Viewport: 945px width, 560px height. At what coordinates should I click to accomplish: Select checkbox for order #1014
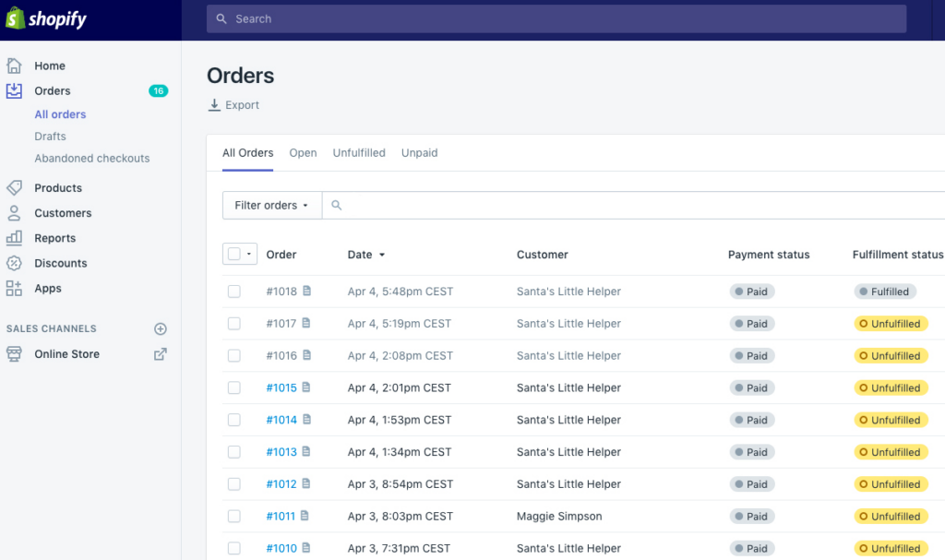point(233,420)
